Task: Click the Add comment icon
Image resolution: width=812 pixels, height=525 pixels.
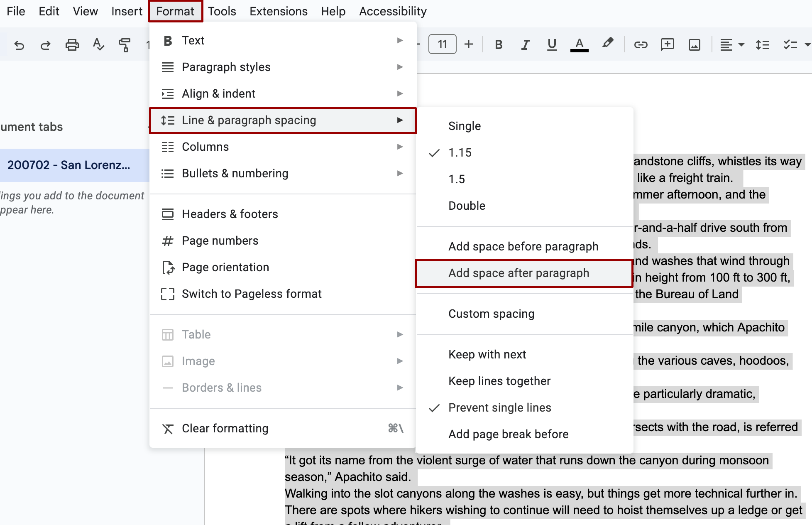Action: click(x=667, y=44)
